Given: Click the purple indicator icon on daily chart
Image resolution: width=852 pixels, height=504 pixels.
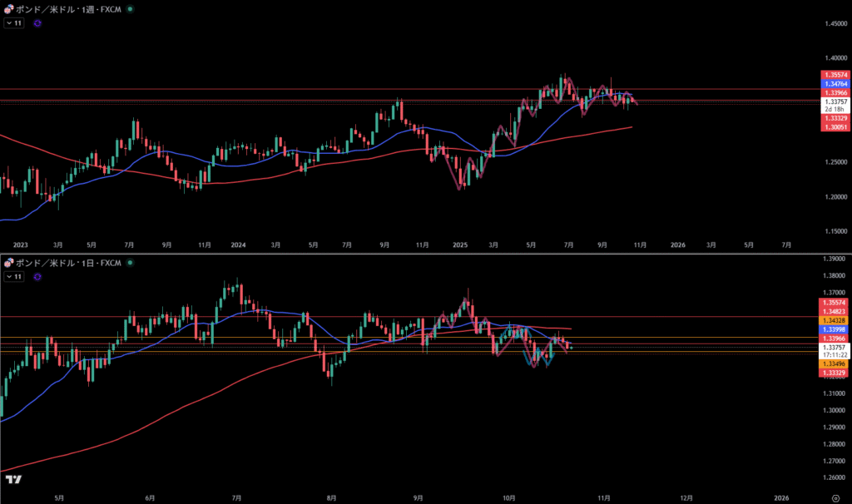Looking at the screenshot, I should coord(38,276).
